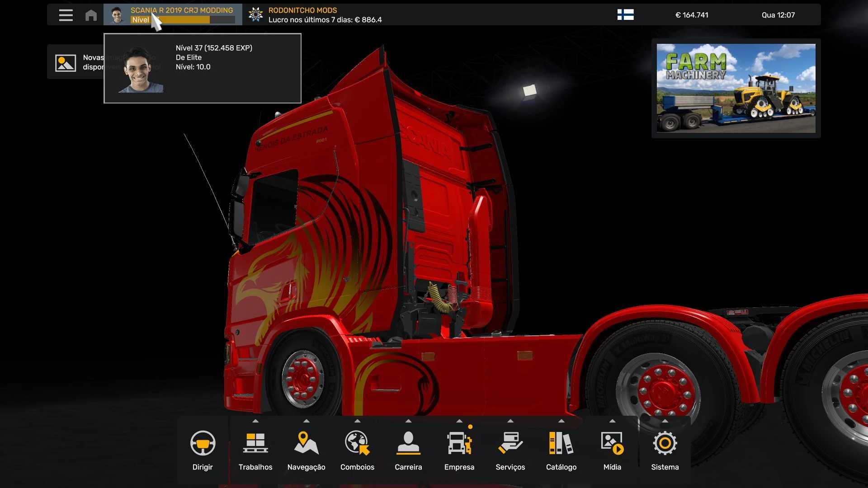This screenshot has height=488, width=868.
Task: Open the Empresa truck company icon
Action: [x=459, y=443]
